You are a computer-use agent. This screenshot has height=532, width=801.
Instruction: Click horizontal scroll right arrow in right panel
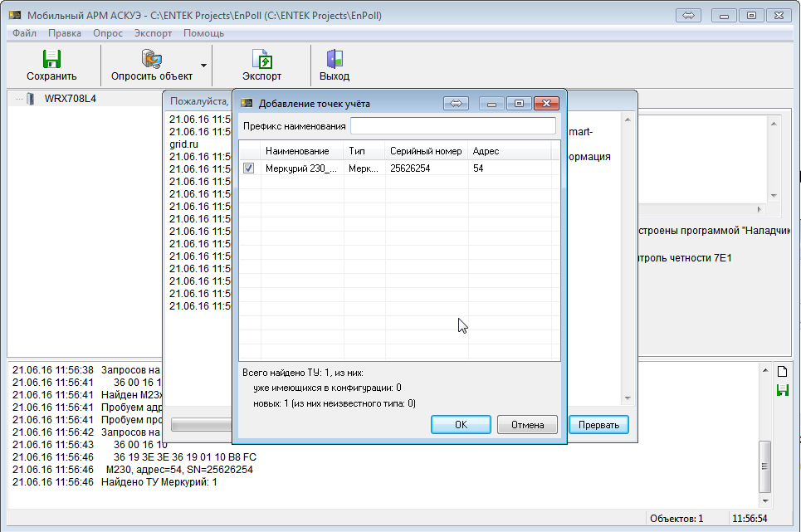point(759,209)
